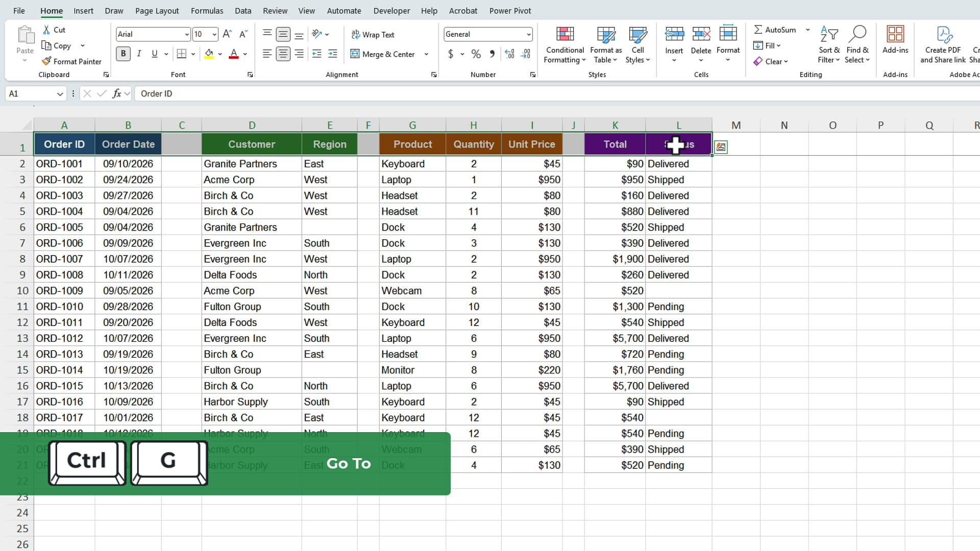Apply the red Font Color swatch
Viewport: 980px width, 551px height.
tap(234, 54)
